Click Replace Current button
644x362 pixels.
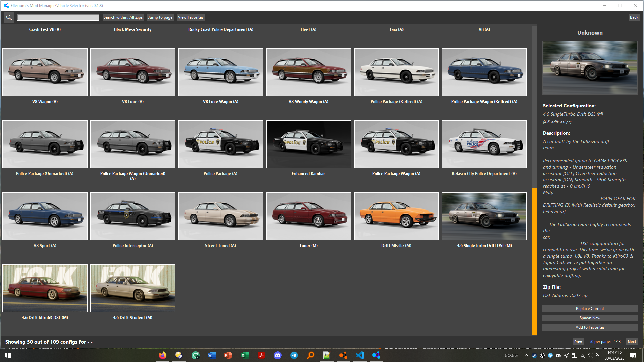pyautogui.click(x=590, y=309)
